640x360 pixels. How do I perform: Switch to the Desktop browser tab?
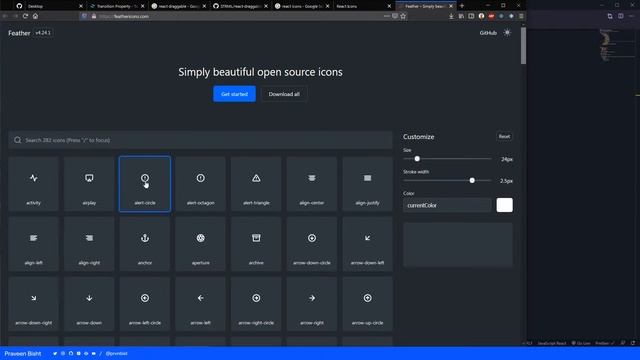point(49,6)
